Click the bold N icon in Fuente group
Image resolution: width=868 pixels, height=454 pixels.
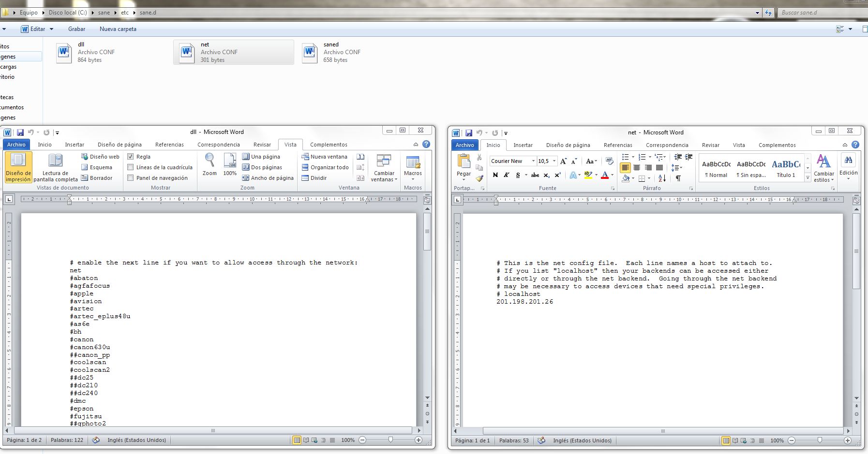pos(495,175)
